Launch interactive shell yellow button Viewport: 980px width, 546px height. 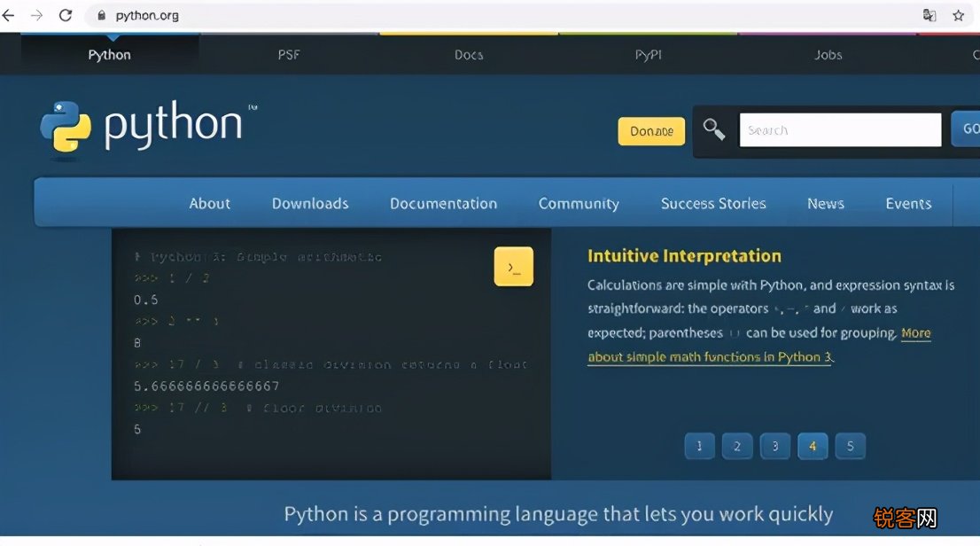[514, 267]
